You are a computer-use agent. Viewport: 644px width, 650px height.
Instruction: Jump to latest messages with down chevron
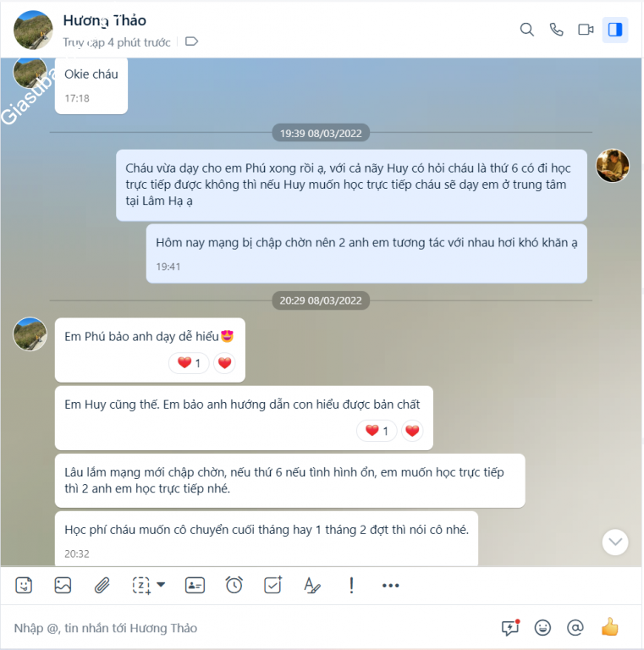click(615, 542)
